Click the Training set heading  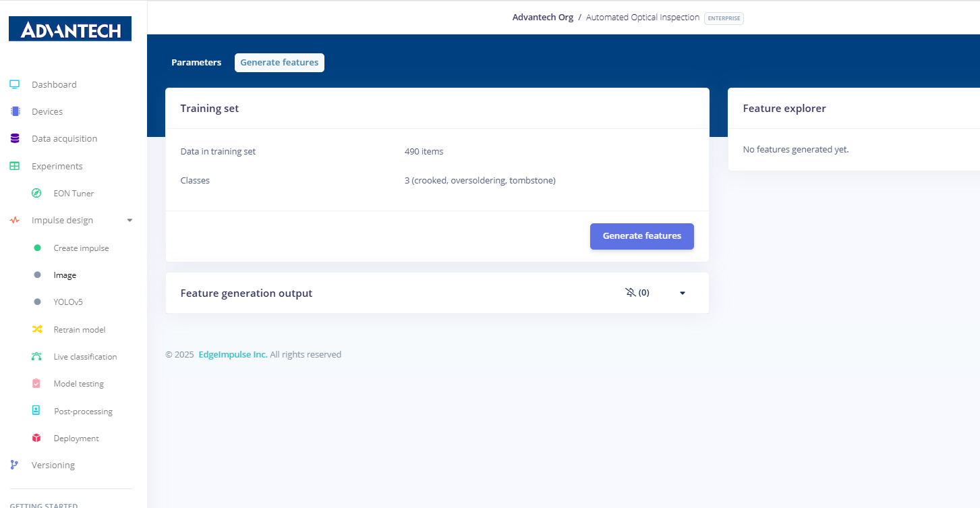[210, 108]
